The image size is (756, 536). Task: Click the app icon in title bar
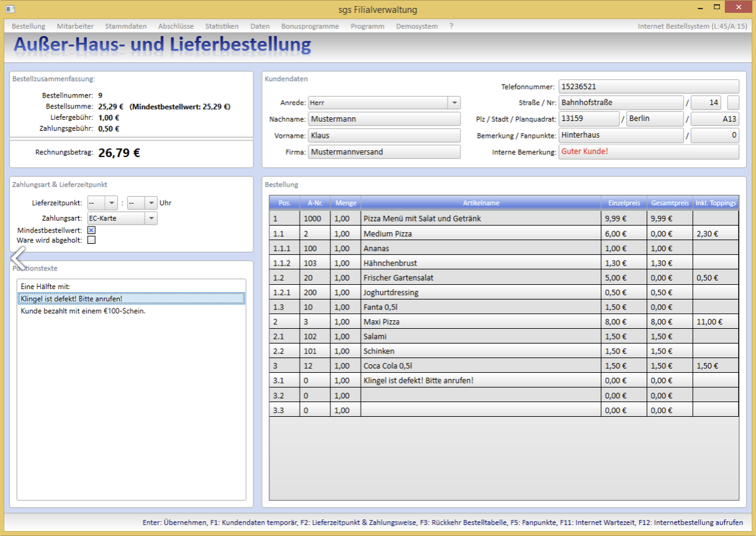pyautogui.click(x=9, y=9)
